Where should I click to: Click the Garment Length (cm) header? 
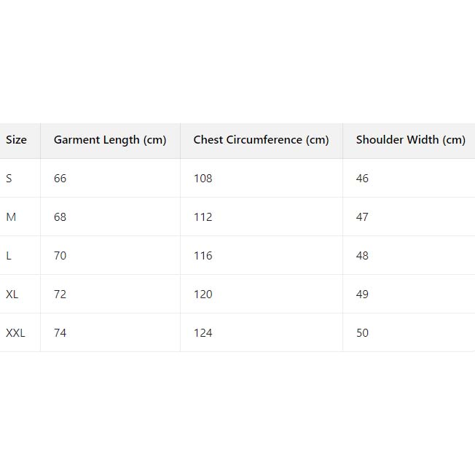click(x=110, y=140)
